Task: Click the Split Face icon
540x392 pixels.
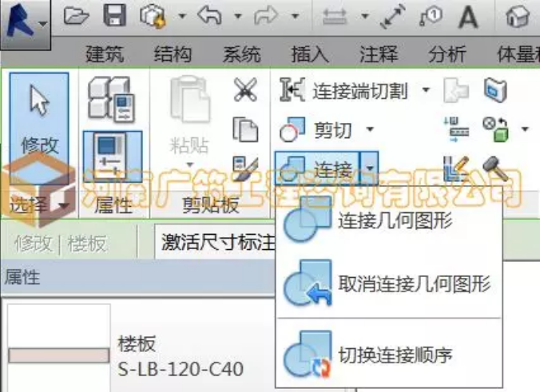Action: tap(495, 90)
